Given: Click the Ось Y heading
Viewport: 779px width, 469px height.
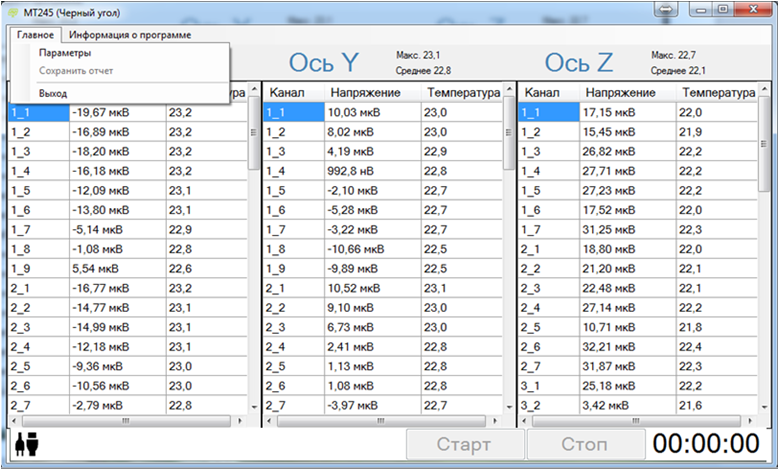Looking at the screenshot, I should (x=324, y=63).
